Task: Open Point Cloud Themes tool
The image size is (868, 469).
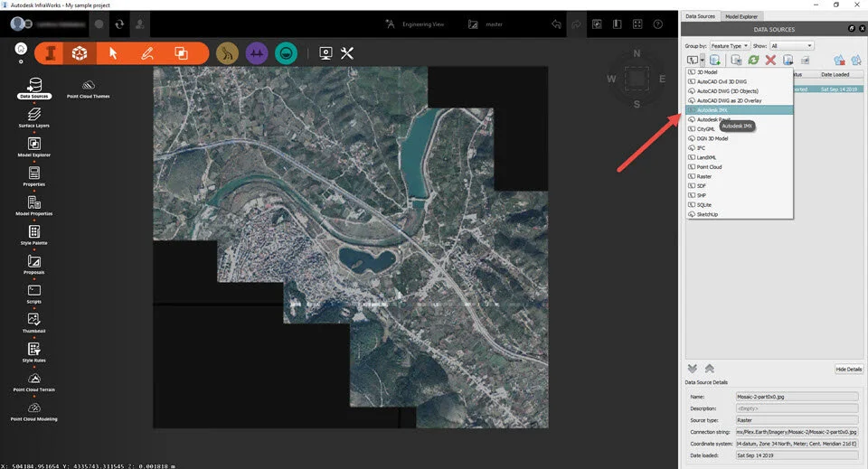Action: (88, 89)
